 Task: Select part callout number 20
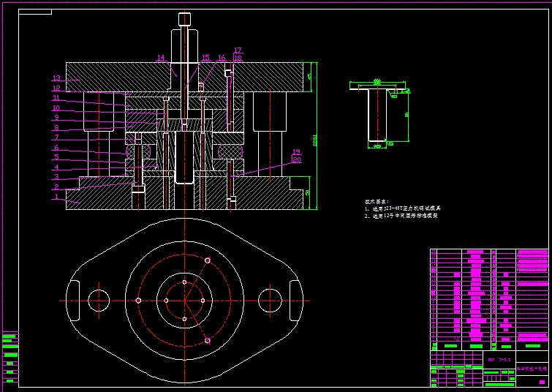click(x=296, y=159)
